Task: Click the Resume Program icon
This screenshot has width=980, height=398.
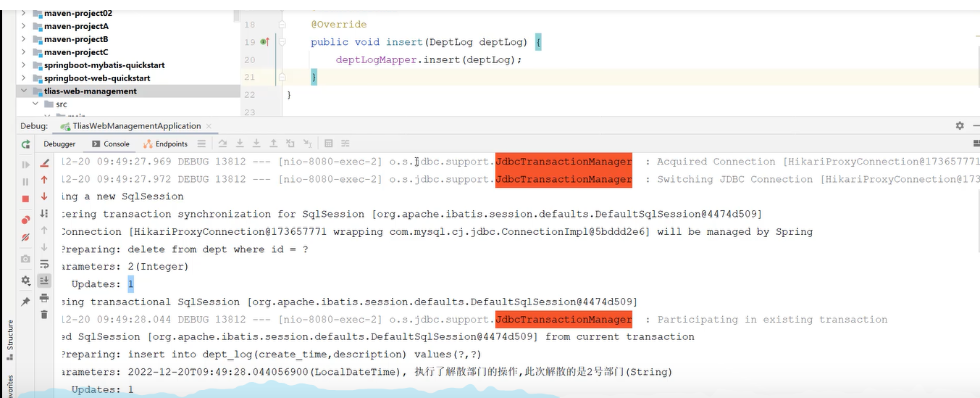Action: pyautogui.click(x=26, y=165)
